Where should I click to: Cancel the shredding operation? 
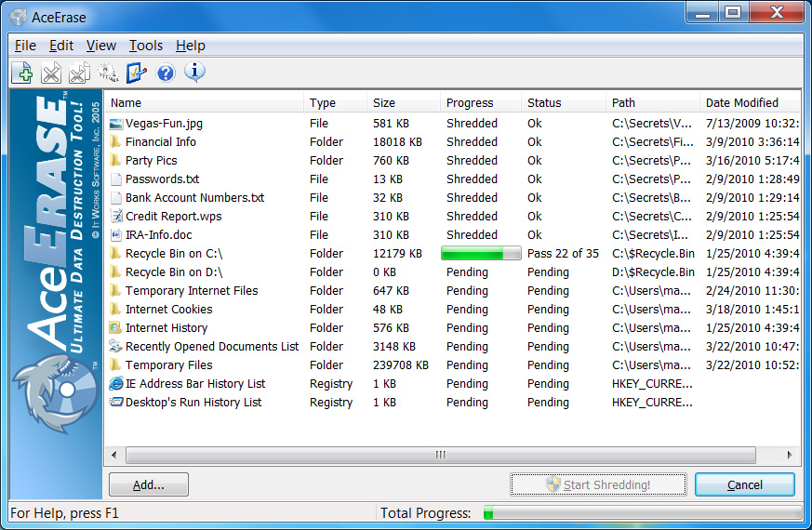[x=745, y=484]
